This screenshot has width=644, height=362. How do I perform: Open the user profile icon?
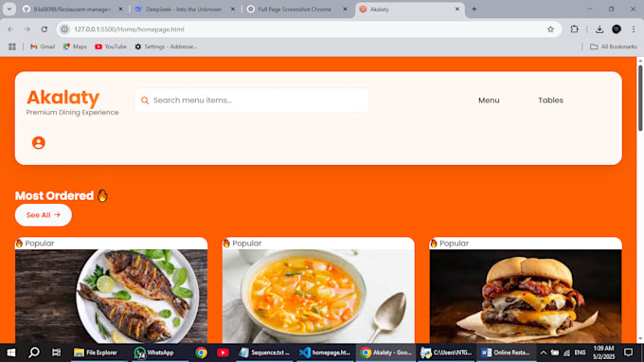click(39, 142)
